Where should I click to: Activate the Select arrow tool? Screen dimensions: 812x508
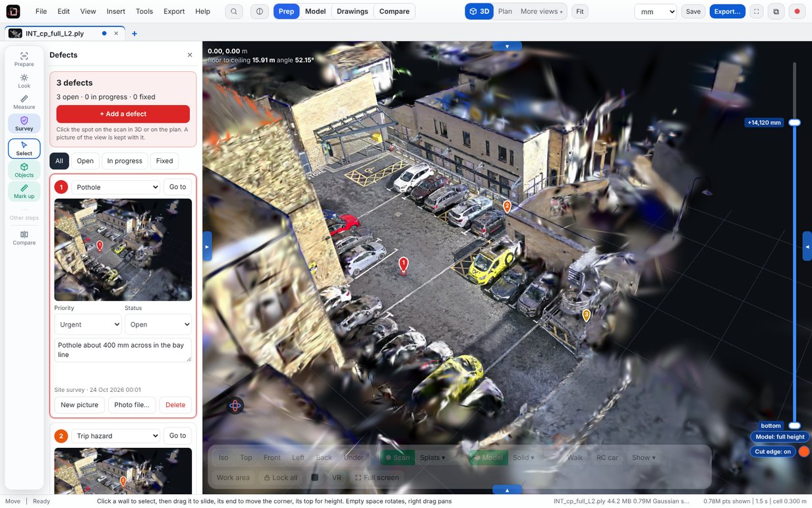[x=24, y=148]
